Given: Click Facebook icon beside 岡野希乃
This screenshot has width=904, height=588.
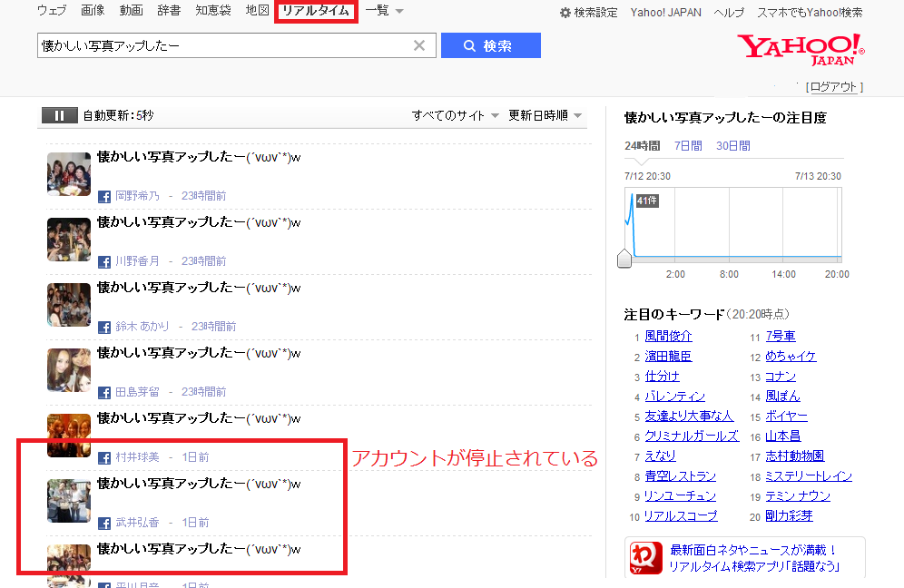Looking at the screenshot, I should tap(104, 196).
